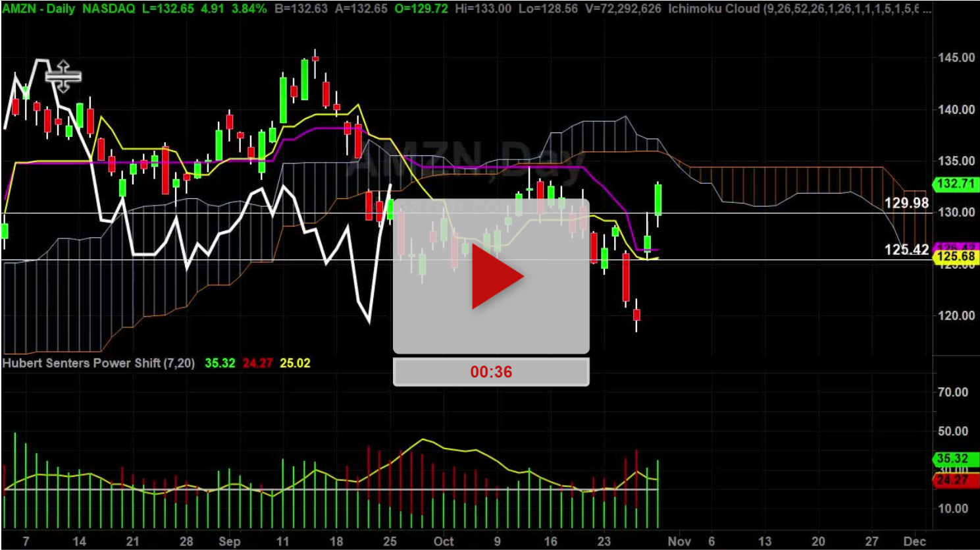The width and height of the screenshot is (980, 550).
Task: Click the 10.00 indicator axis label
Action: click(x=952, y=509)
